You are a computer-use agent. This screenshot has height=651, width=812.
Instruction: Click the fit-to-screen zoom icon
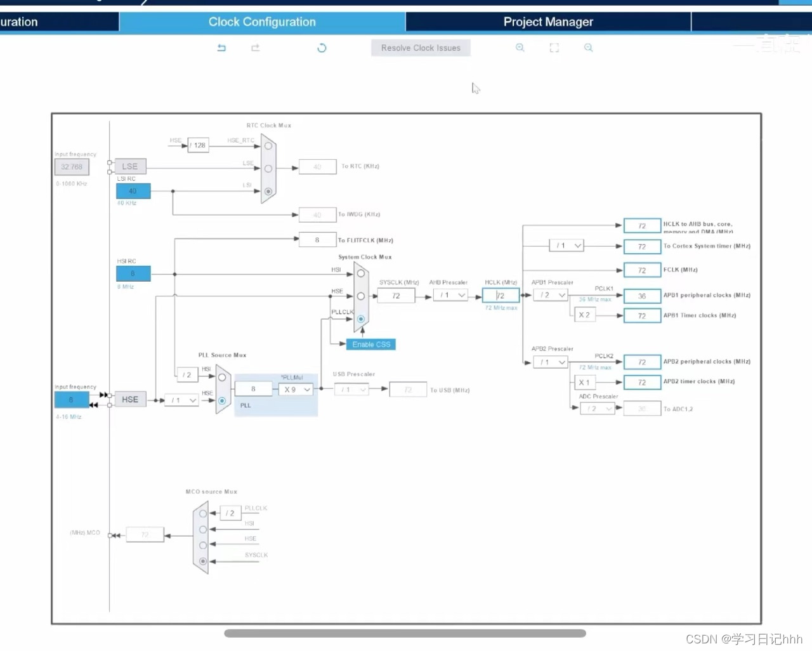(554, 48)
